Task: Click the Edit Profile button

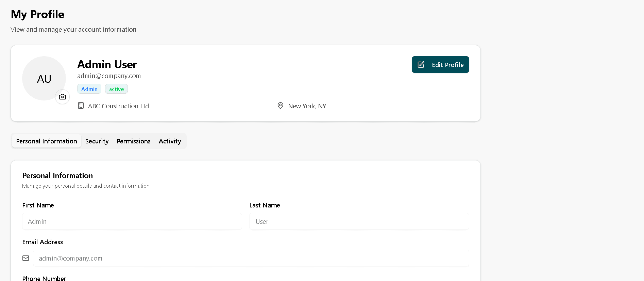Action: (440, 65)
